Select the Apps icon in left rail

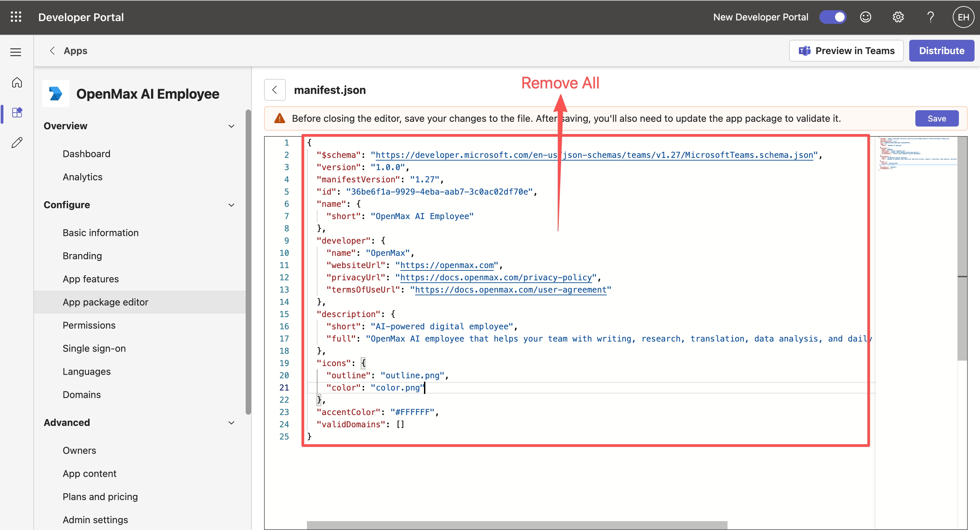click(x=17, y=112)
